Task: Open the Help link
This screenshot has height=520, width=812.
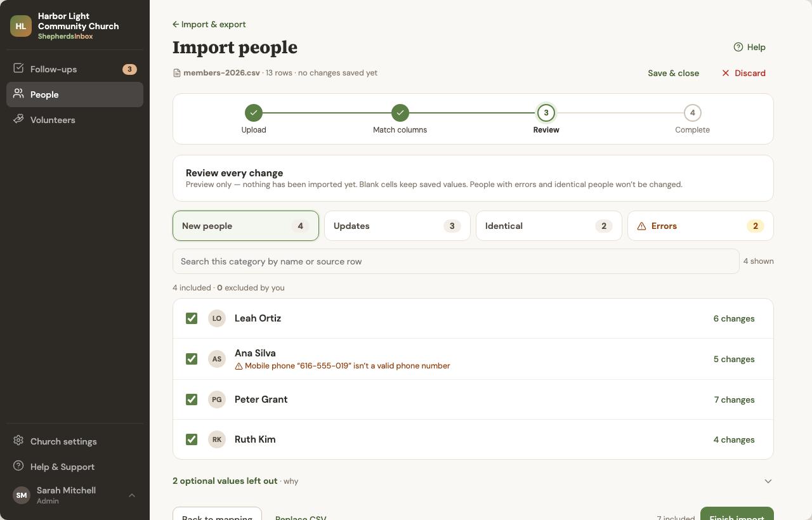Action: 749,47
